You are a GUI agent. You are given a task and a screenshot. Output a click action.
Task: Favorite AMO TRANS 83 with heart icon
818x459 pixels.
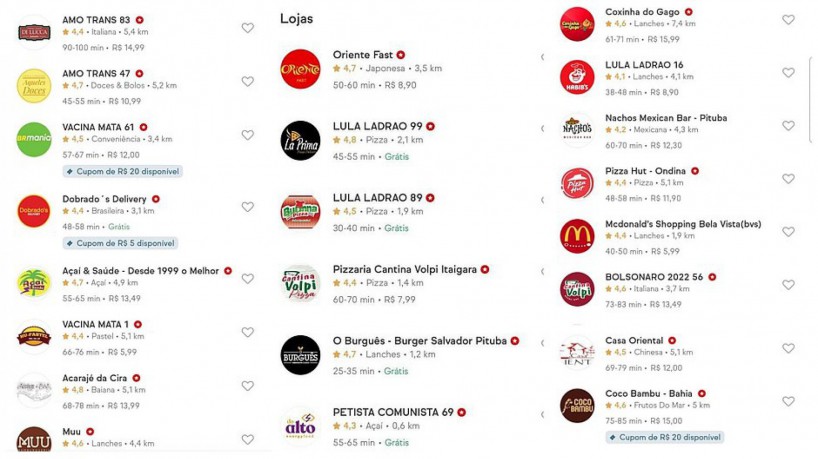tap(248, 28)
